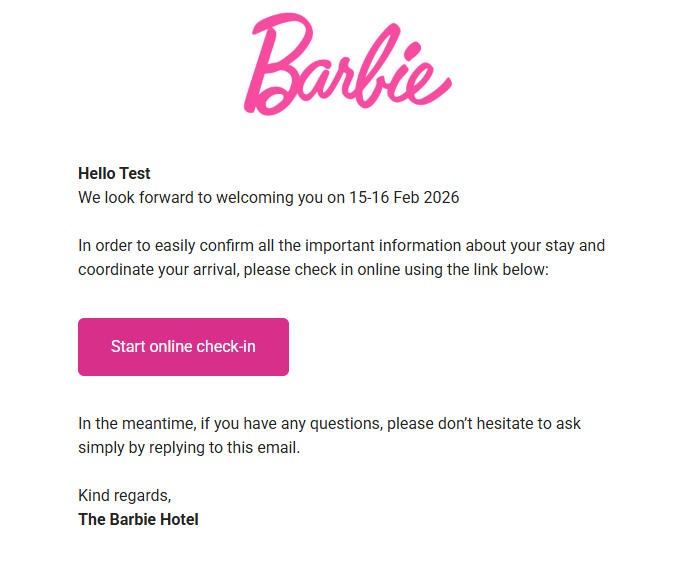Click the date "15-16 Feb 2026"
698x567 pixels.
pyautogui.click(x=404, y=198)
